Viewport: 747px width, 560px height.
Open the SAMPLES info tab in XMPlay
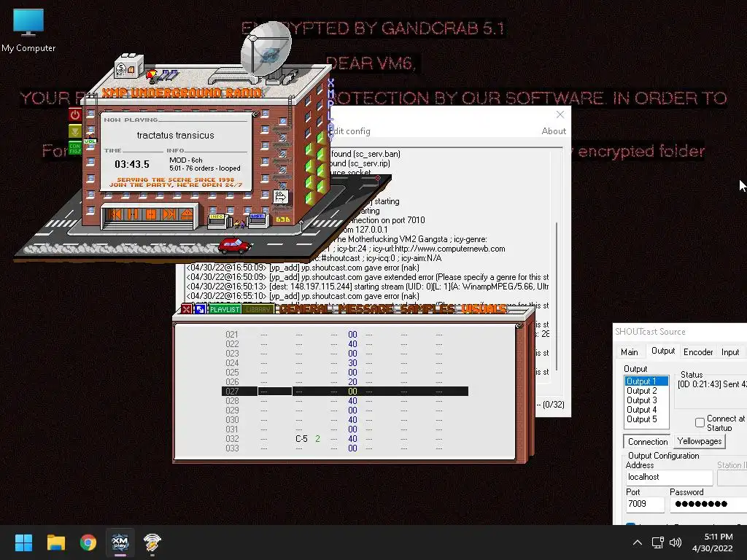[427, 309]
